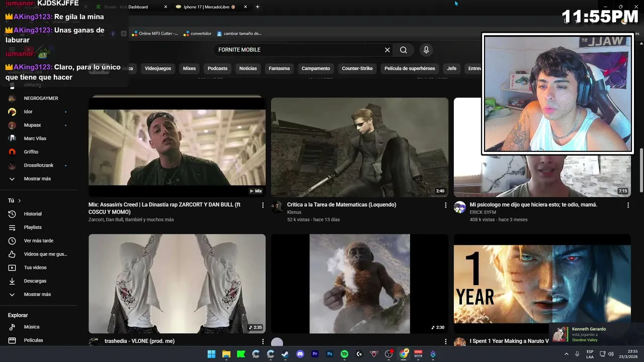Open Mupaax subscription channel
Viewport: 644px width, 362px height.
[38, 125]
